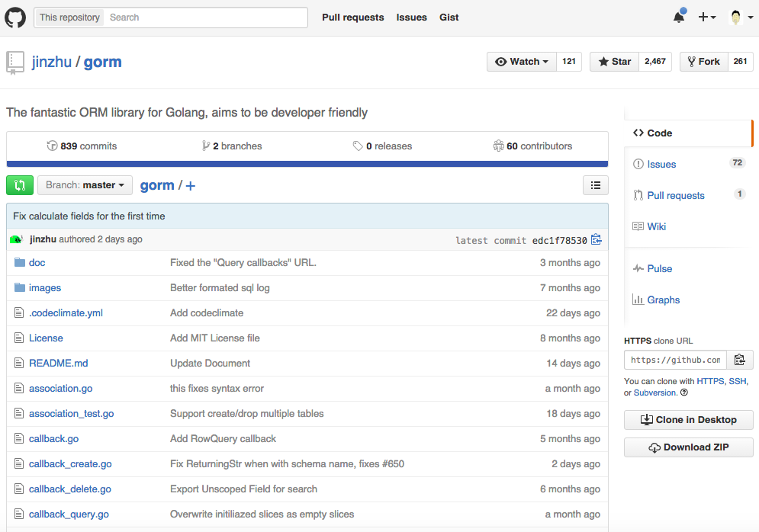Open the 2 branches link

click(232, 146)
